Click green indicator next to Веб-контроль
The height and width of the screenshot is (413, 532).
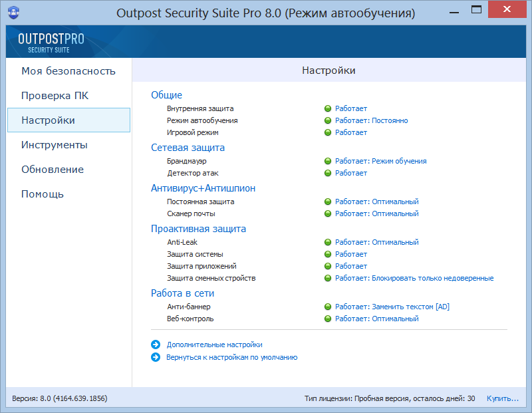(328, 319)
